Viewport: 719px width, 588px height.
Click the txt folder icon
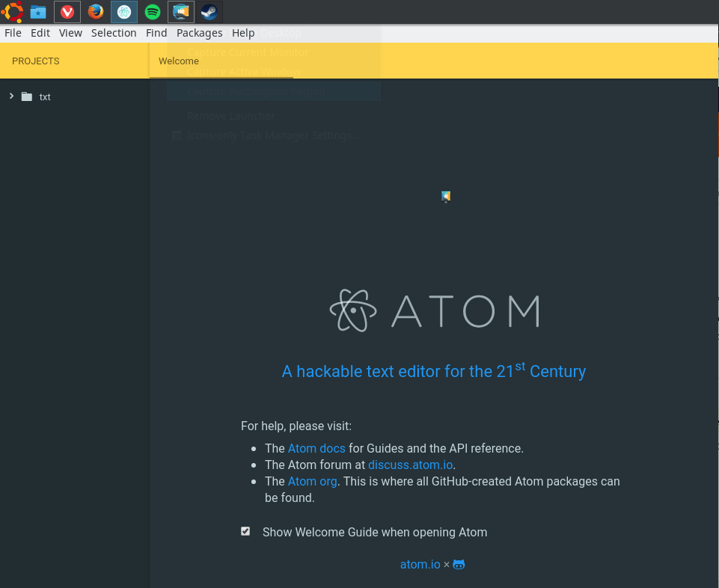pyautogui.click(x=27, y=97)
